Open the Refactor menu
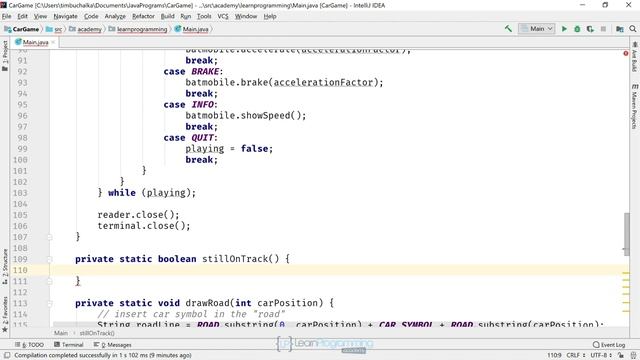This screenshot has width=640, height=360. click(x=143, y=16)
